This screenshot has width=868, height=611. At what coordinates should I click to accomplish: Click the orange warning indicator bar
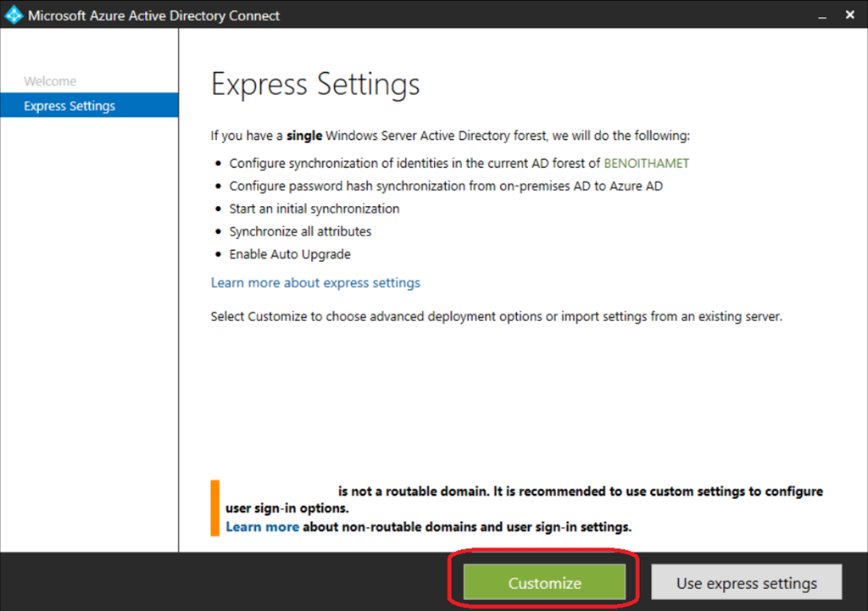pyautogui.click(x=215, y=508)
